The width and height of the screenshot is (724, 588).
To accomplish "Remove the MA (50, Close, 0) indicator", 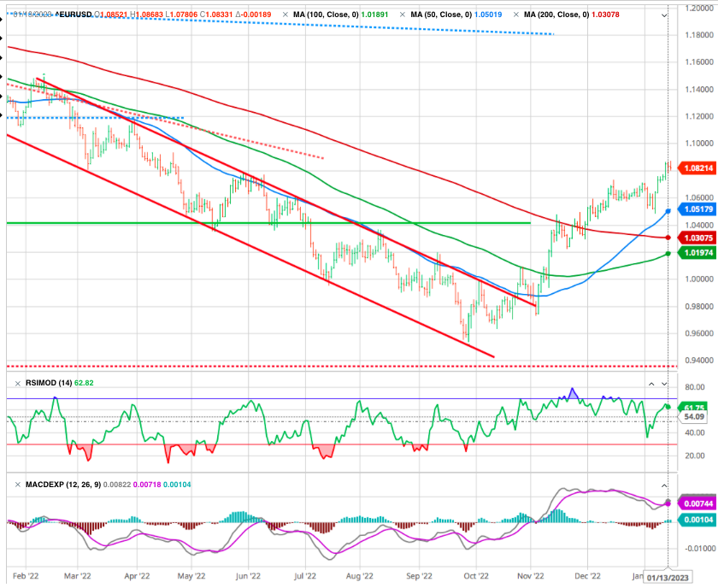I will [x=403, y=15].
